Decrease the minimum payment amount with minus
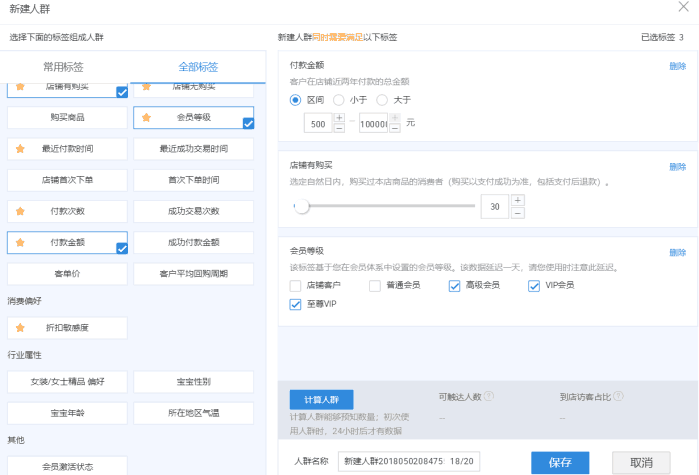 (x=339, y=129)
